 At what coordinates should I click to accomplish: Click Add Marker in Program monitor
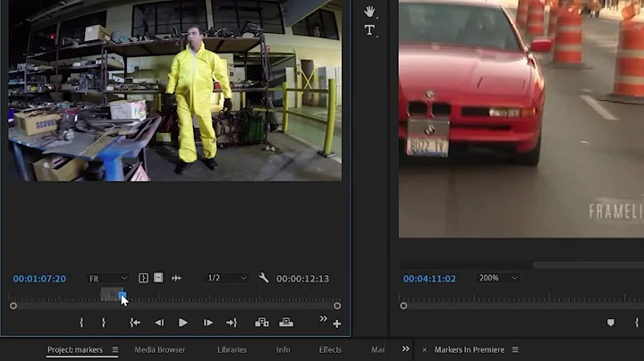pyautogui.click(x=611, y=323)
